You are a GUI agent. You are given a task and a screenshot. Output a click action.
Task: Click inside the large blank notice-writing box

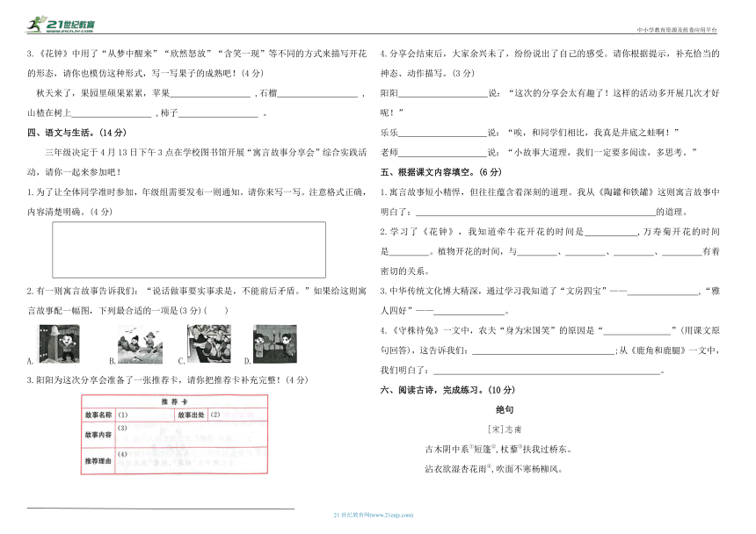point(189,249)
